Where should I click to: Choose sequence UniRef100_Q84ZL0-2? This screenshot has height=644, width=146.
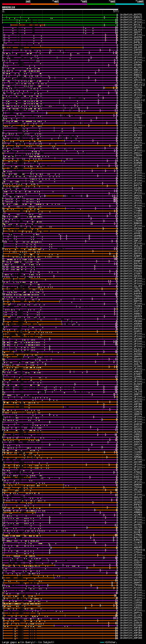132,100
